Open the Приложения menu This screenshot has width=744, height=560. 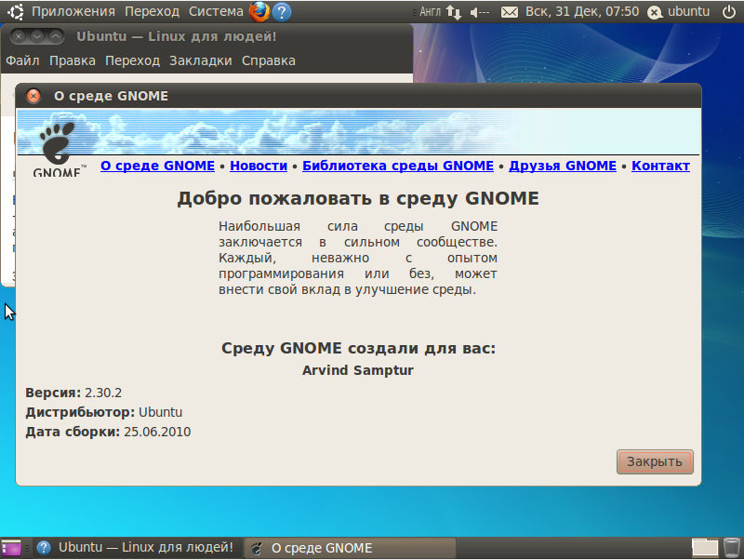click(73, 12)
